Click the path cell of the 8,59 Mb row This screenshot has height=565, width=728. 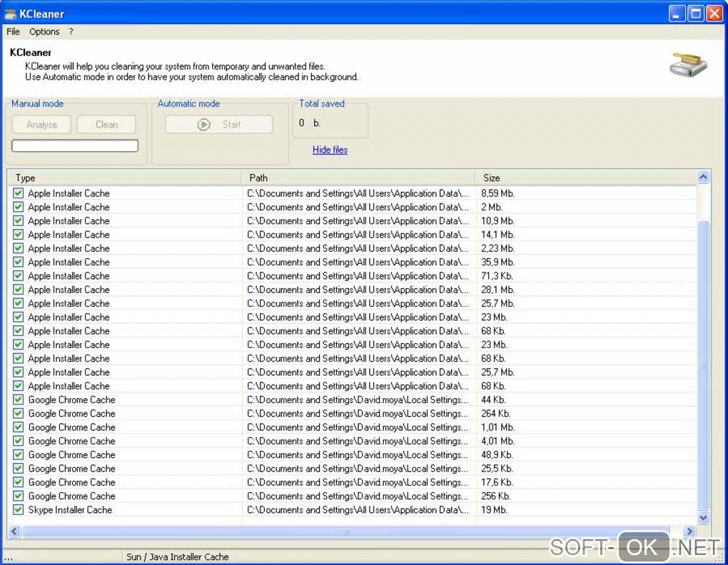coord(358,193)
